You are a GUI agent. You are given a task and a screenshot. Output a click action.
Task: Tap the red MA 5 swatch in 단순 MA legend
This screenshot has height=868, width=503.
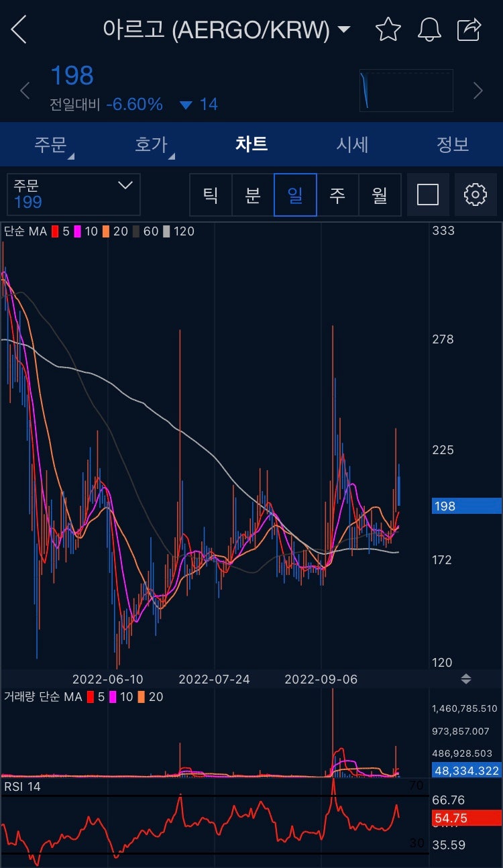point(55,231)
